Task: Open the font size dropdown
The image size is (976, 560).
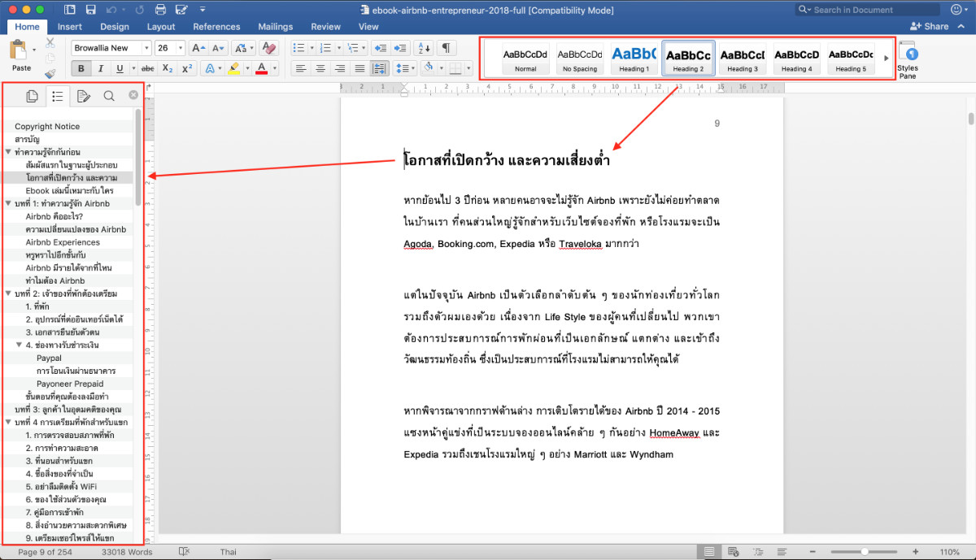Action: click(181, 48)
